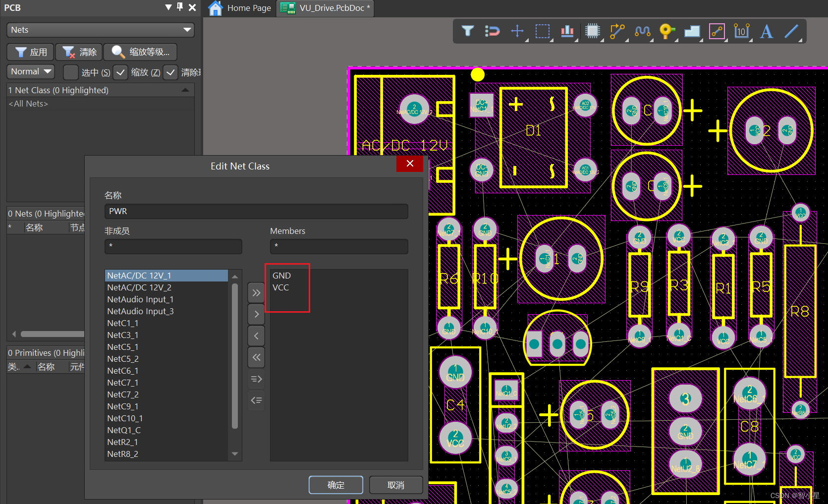Pin the PCB panel
The width and height of the screenshot is (828, 504).
click(180, 7)
